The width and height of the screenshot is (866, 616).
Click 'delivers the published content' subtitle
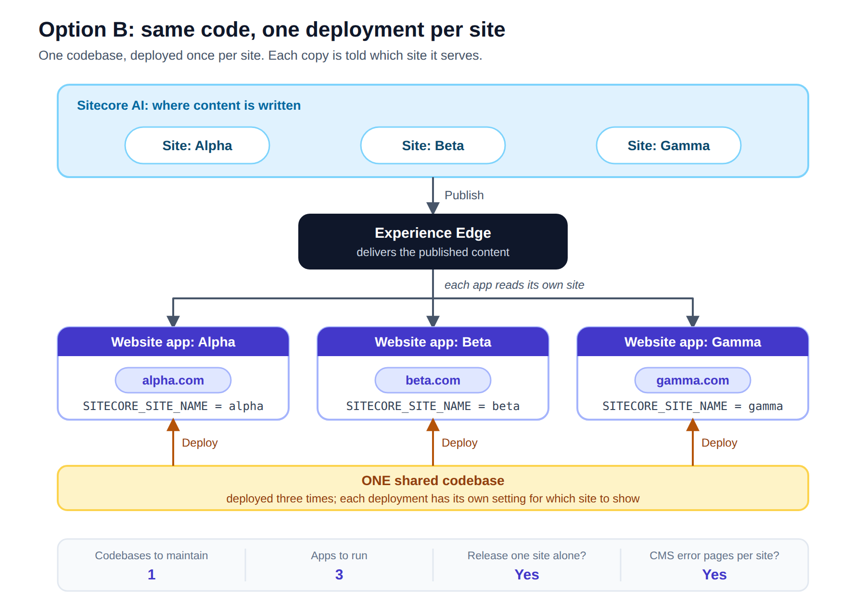pos(433,252)
